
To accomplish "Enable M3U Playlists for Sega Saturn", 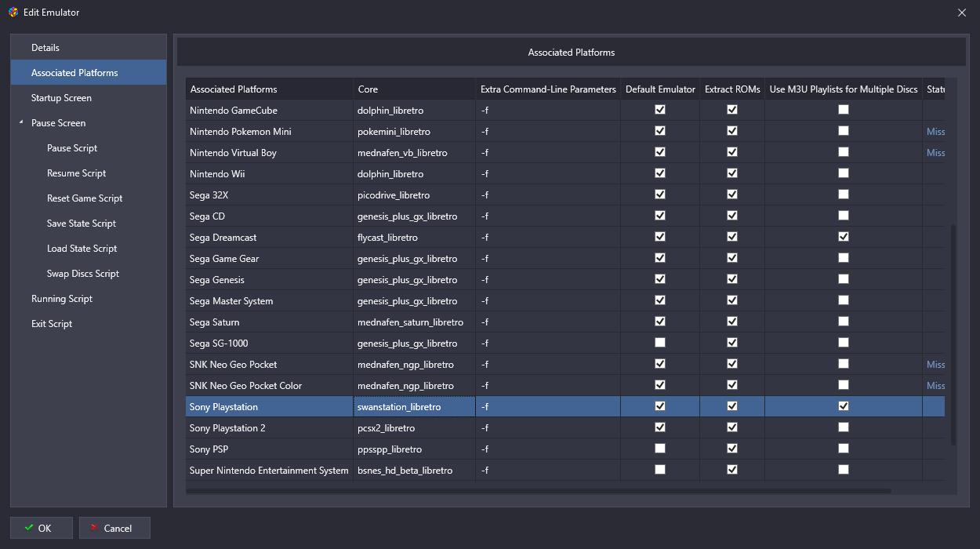I will coord(844,322).
